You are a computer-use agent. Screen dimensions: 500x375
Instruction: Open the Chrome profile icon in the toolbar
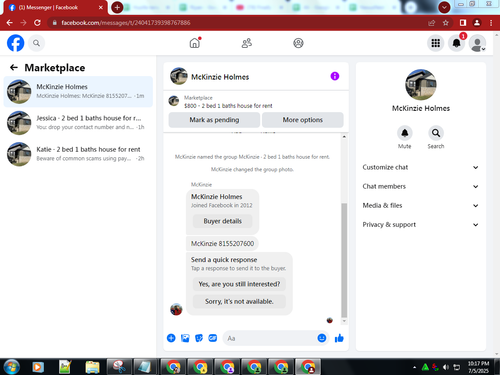tap(477, 23)
